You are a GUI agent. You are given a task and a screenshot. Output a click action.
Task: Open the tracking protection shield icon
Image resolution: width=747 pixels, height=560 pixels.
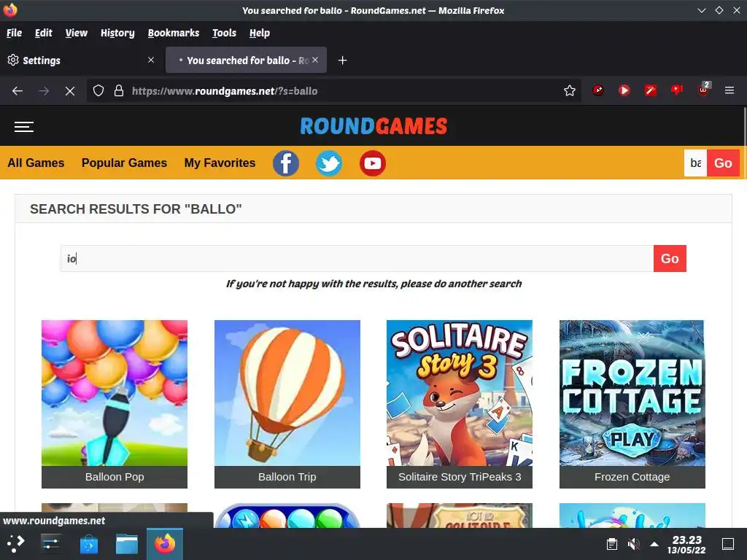98,90
